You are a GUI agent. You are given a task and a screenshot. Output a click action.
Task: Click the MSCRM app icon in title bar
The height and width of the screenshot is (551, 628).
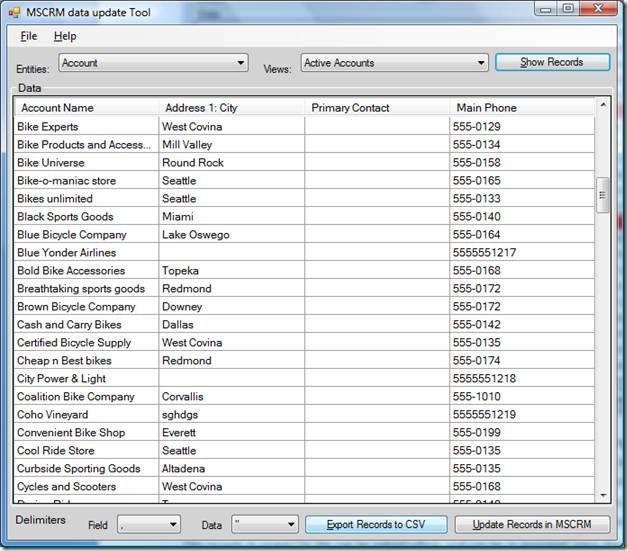(x=14, y=12)
